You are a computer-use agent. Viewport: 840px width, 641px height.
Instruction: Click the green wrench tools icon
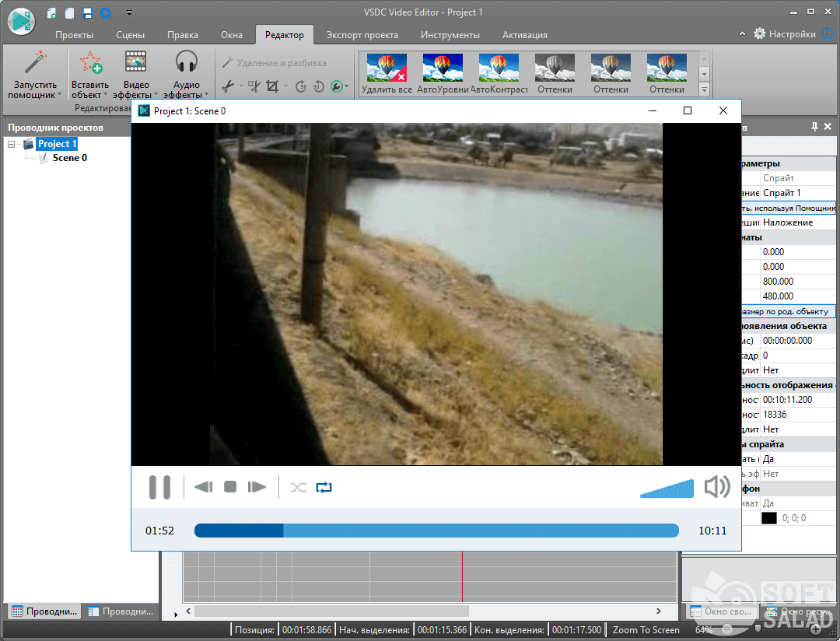tap(337, 86)
